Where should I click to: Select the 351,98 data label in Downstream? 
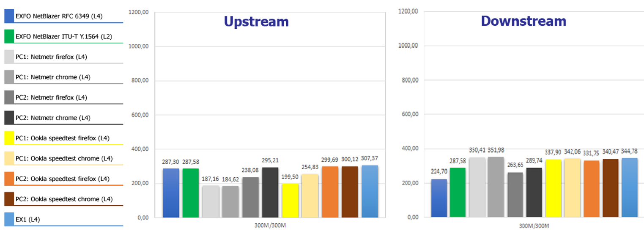496,150
